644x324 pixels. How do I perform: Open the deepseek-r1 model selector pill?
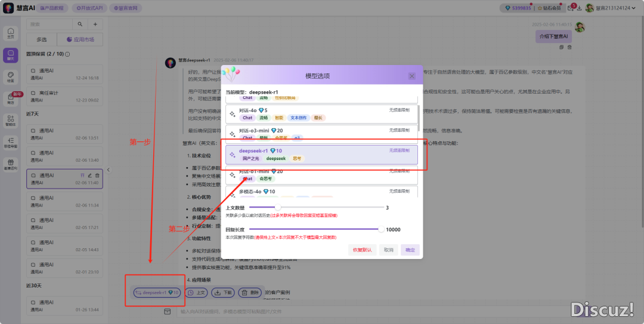157,293
